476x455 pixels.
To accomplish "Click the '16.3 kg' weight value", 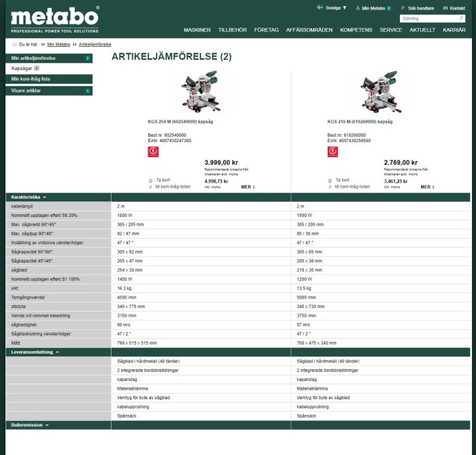I will tap(124, 288).
